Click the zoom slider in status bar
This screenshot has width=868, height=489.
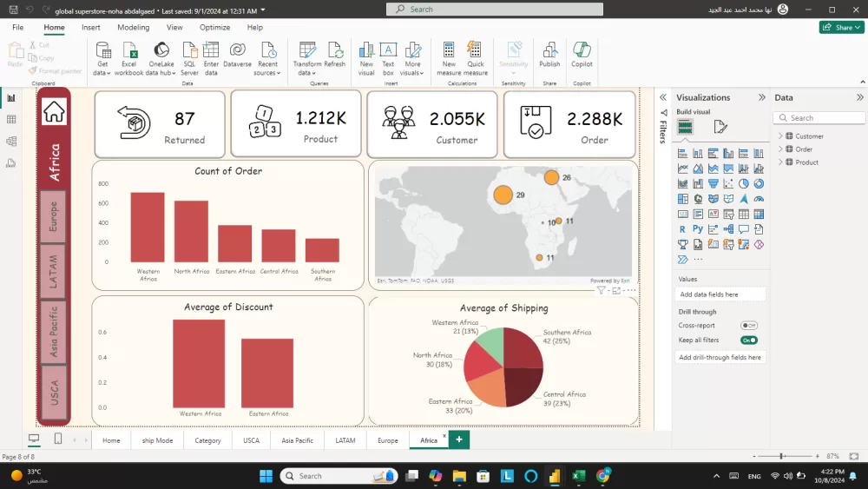[x=782, y=456]
